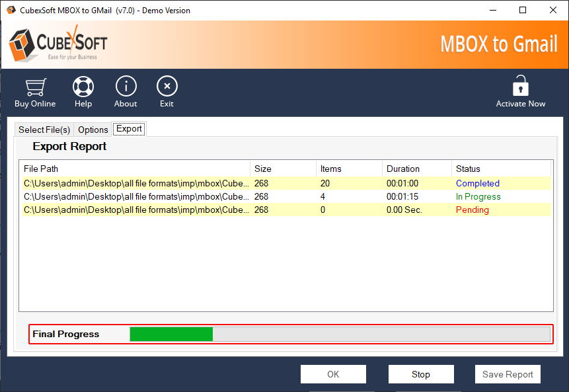Switch to the Select File(s) tab
This screenshot has width=569, height=392.
[x=44, y=130]
